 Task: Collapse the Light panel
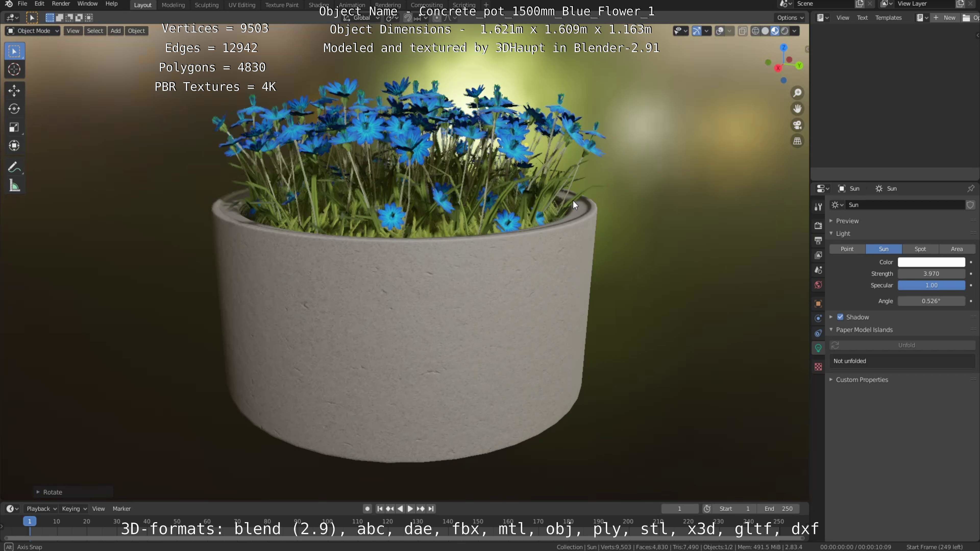843,233
